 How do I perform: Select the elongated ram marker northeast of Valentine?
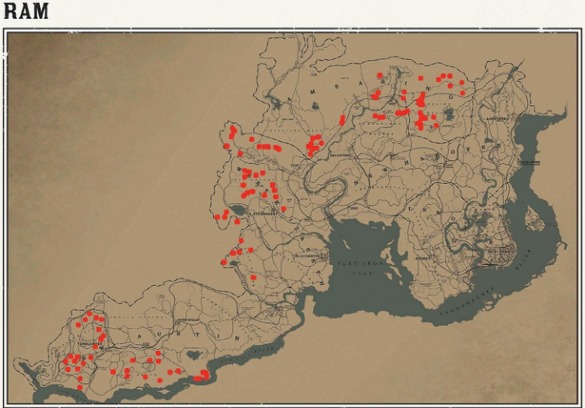342,120
